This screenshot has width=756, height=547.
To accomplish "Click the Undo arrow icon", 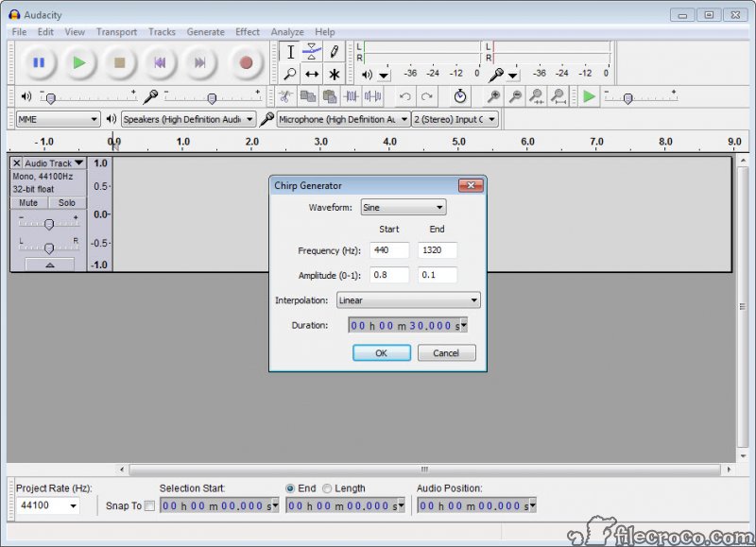I will click(405, 97).
